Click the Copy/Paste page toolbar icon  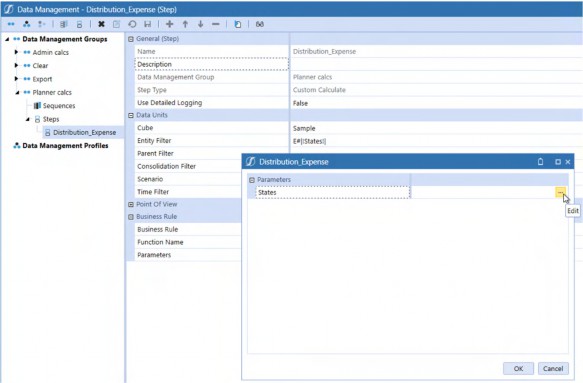click(238, 24)
